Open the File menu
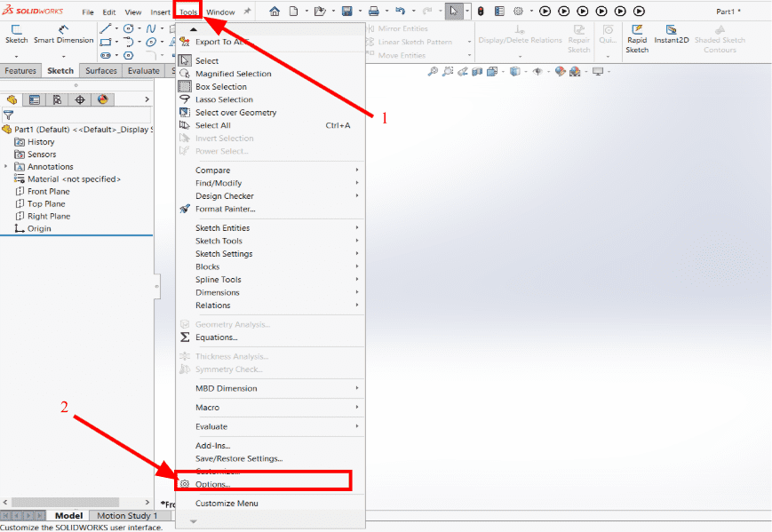The image size is (772, 532). [x=88, y=12]
